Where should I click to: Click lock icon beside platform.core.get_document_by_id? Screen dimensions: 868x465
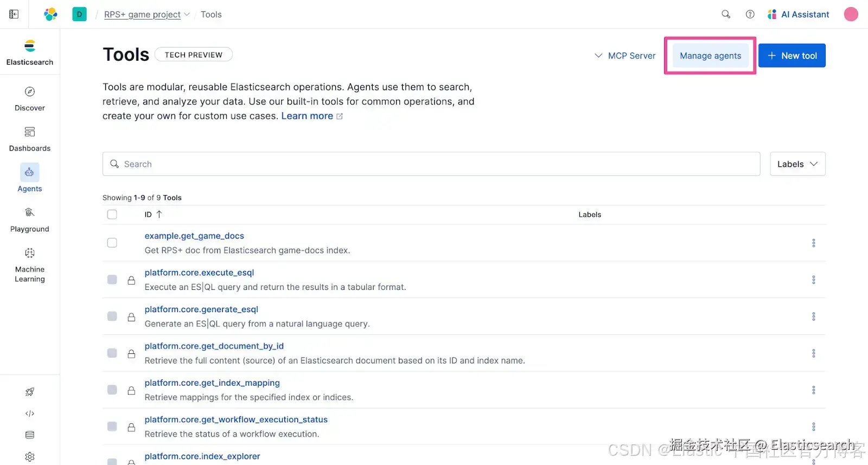coord(131,354)
